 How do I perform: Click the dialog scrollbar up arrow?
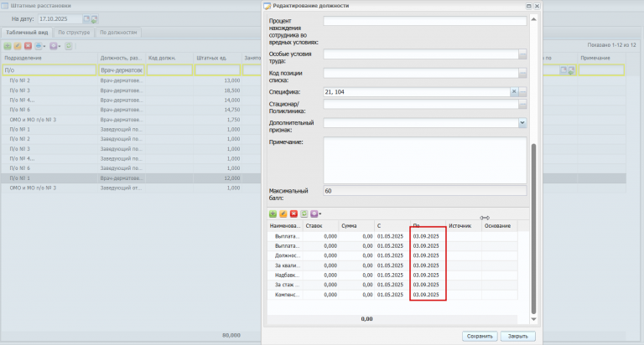click(533, 19)
